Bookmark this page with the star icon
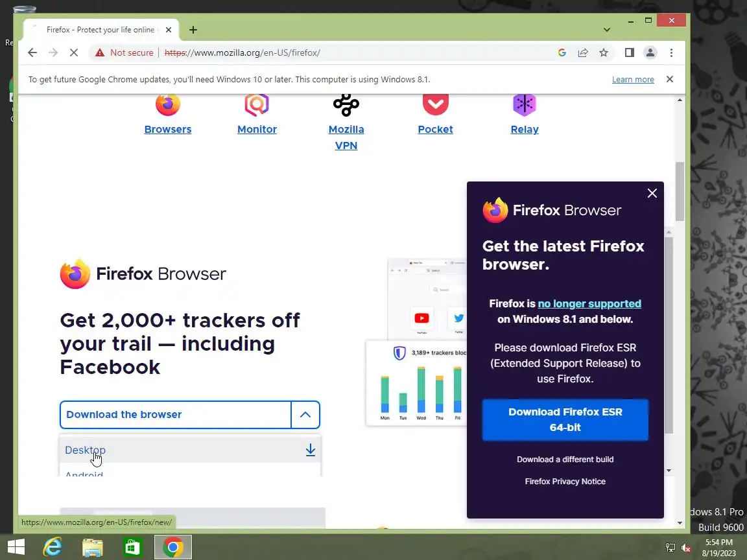The image size is (747, 560). click(604, 53)
